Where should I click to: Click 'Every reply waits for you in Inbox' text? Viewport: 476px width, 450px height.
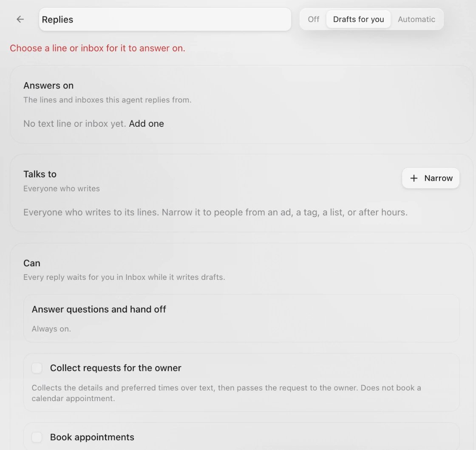coord(124,277)
